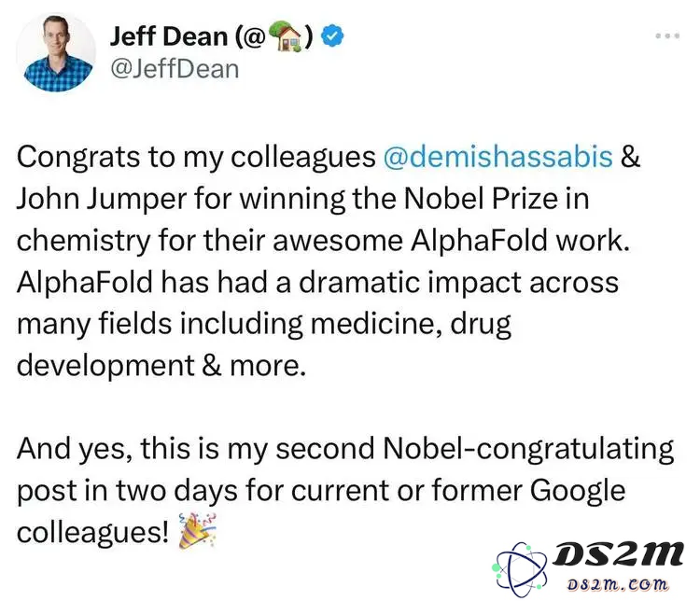Open the three-dot more options menu
700x601 pixels.
click(x=667, y=35)
